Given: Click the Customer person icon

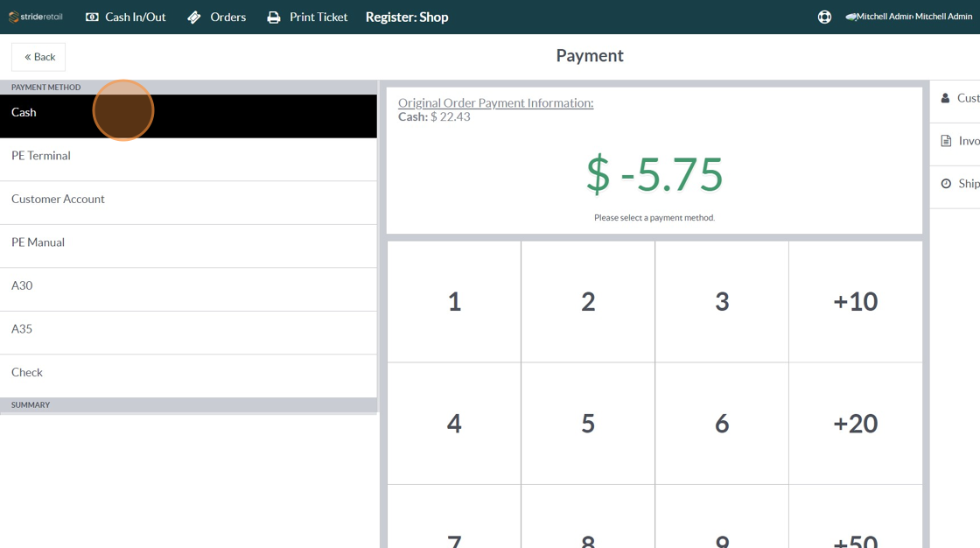Looking at the screenshot, I should click(x=945, y=98).
